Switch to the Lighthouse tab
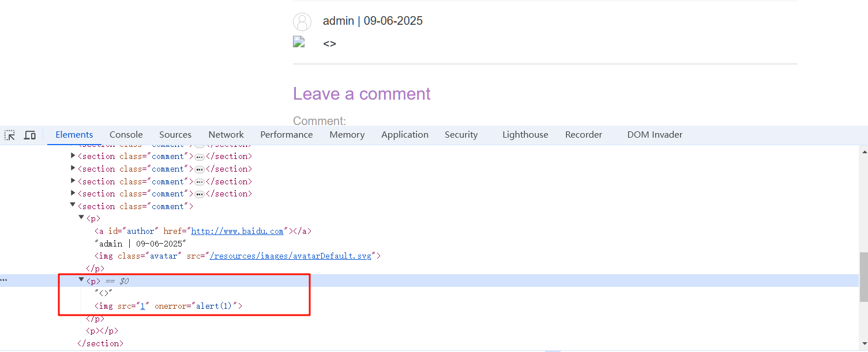The height and width of the screenshot is (352, 868). tap(525, 135)
